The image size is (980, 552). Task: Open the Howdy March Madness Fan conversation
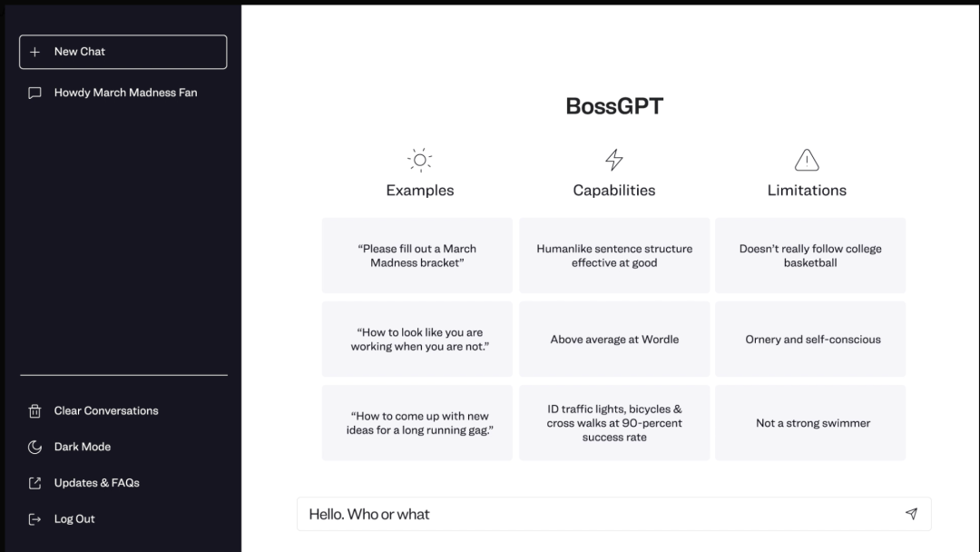click(125, 93)
